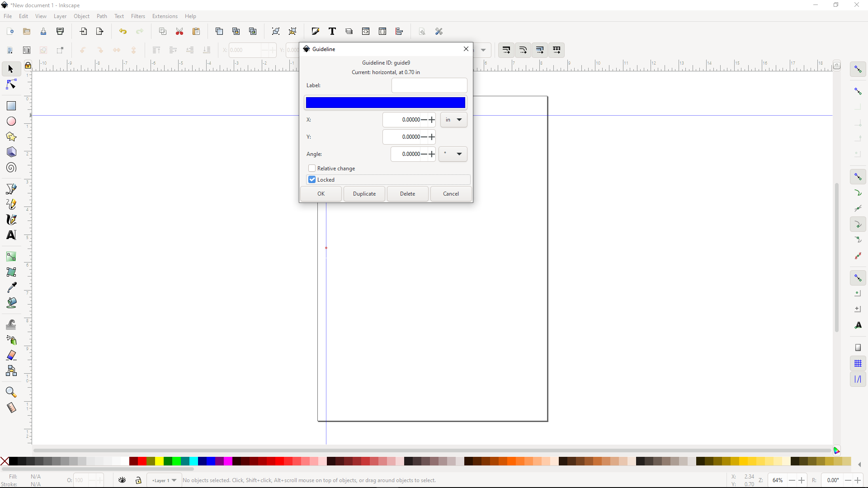Select the Calligraphy pen tool
The image size is (868, 488).
[x=11, y=220]
